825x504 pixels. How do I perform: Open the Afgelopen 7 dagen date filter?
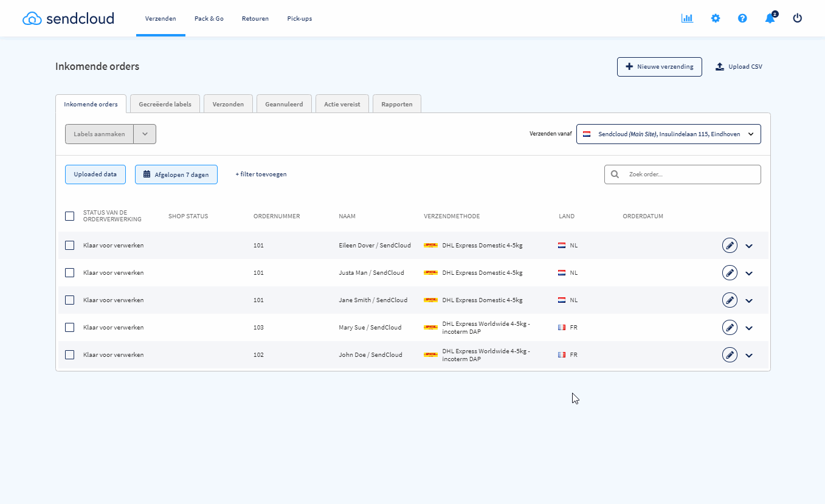176,174
